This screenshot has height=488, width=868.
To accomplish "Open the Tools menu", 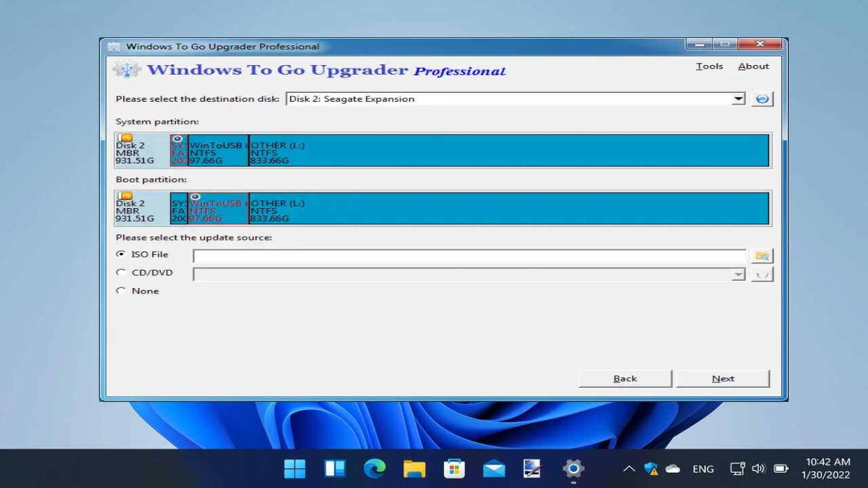I will [709, 66].
